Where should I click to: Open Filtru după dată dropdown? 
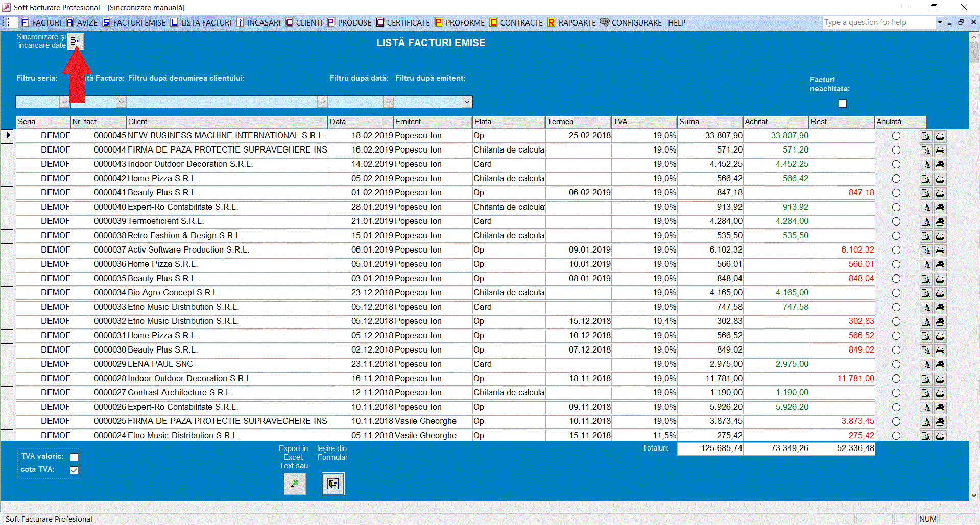click(x=388, y=102)
